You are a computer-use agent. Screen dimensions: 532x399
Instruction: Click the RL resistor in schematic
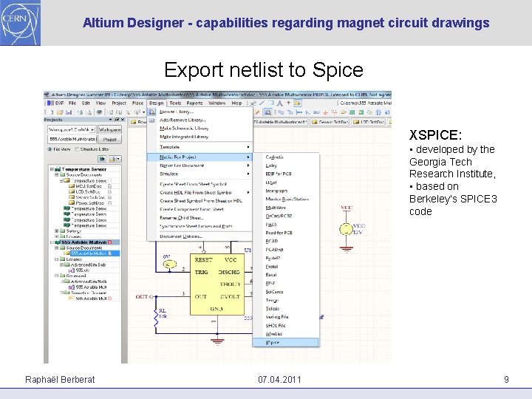coord(157,317)
